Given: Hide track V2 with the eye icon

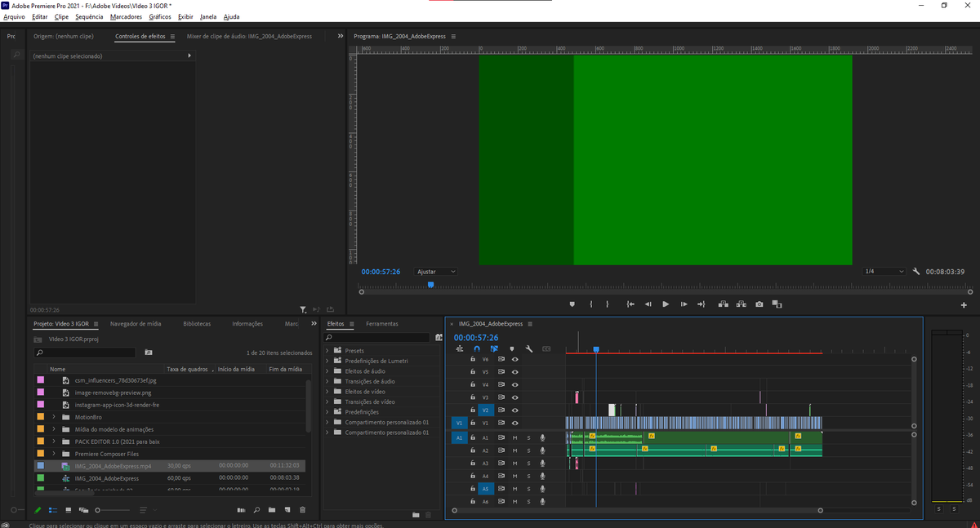Looking at the screenshot, I should click(x=515, y=410).
